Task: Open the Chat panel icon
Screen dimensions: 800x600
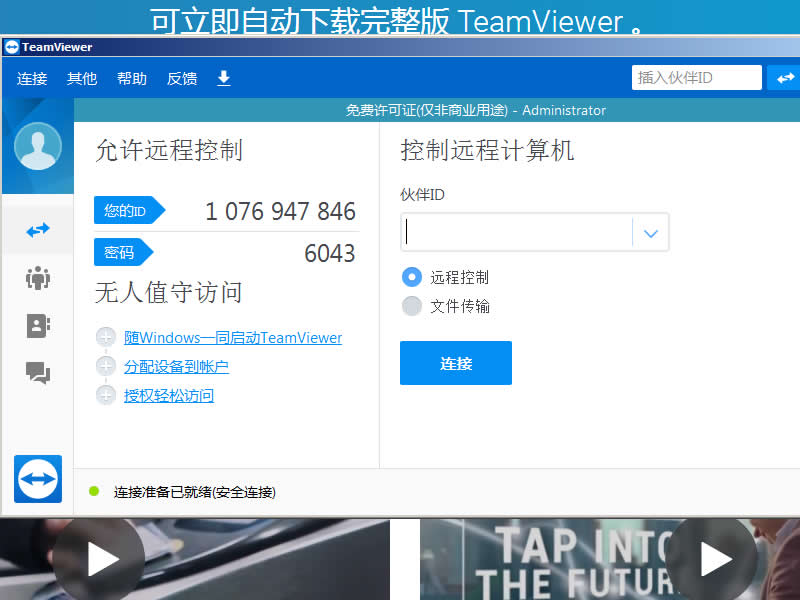Action: [x=37, y=373]
